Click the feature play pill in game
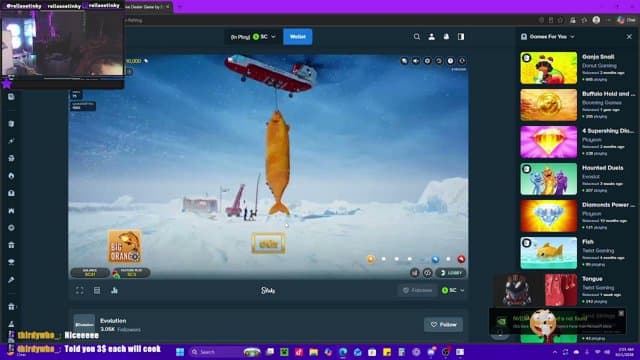 pos(131,273)
